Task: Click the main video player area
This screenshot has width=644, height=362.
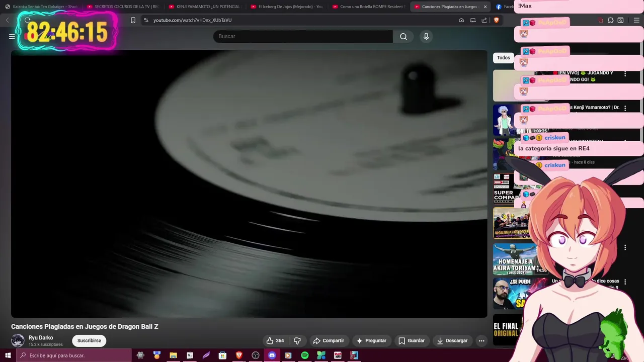Action: point(249,184)
